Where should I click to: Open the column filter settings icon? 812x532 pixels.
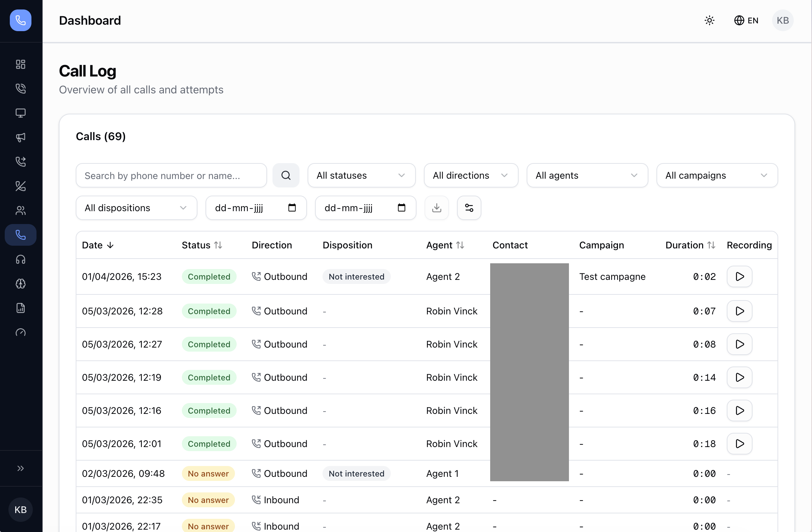[x=469, y=207]
